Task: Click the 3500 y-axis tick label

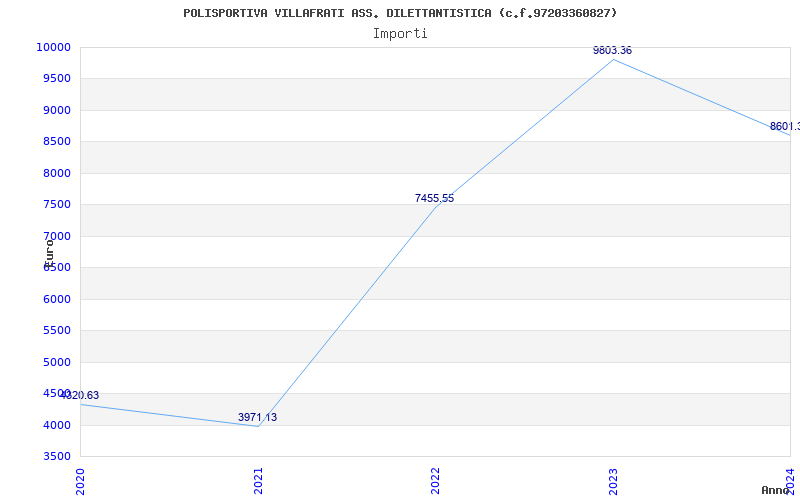Action: pyautogui.click(x=57, y=456)
